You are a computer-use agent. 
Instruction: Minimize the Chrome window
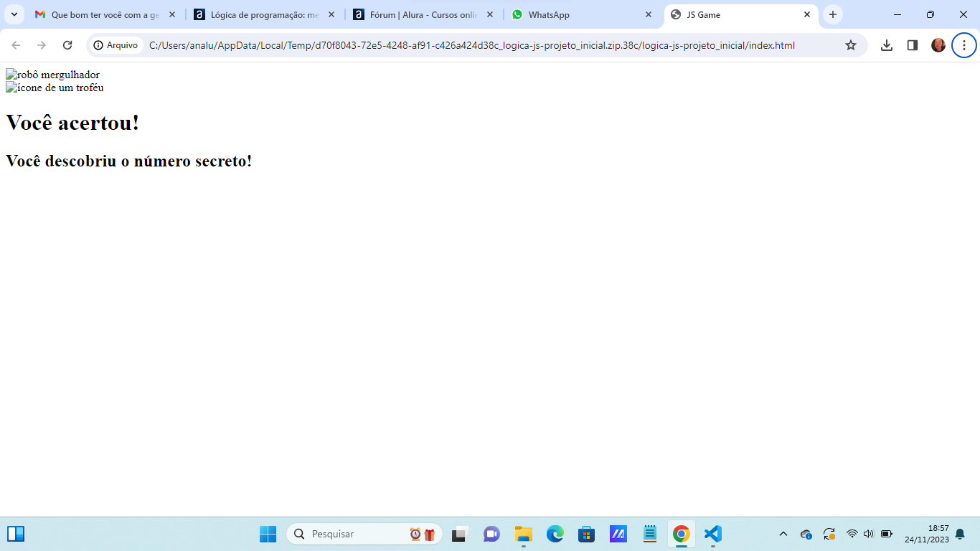(x=897, y=14)
